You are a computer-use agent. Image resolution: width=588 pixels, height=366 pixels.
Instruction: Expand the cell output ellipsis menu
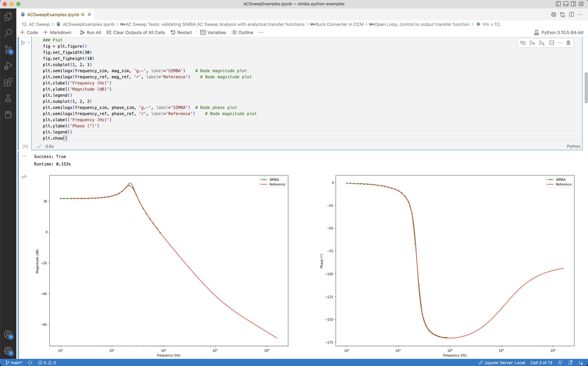pos(24,156)
